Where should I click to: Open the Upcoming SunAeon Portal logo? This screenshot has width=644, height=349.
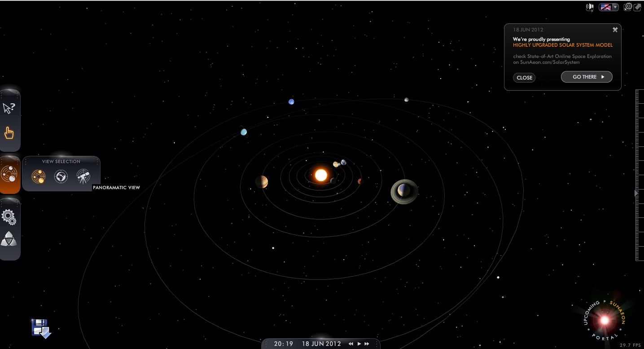(x=604, y=320)
